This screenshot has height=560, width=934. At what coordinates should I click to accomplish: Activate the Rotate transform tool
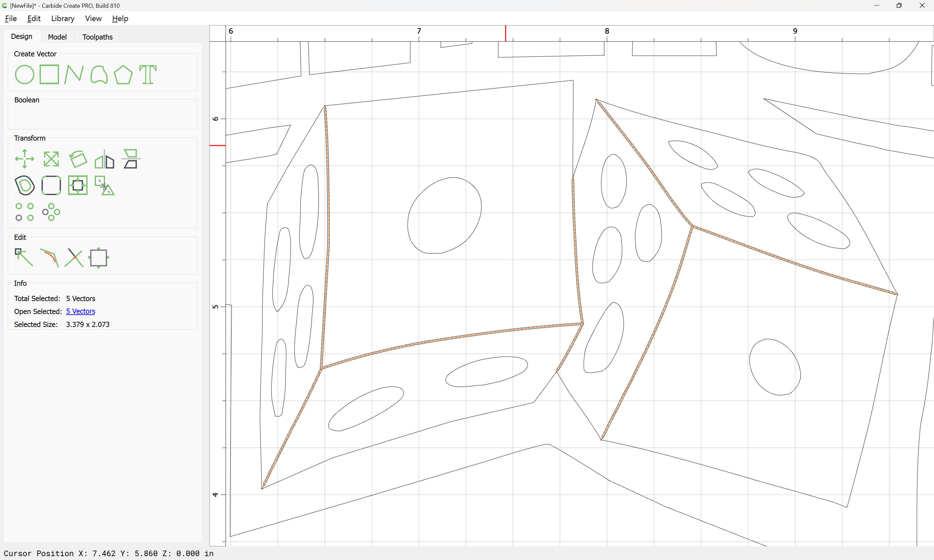(x=78, y=159)
